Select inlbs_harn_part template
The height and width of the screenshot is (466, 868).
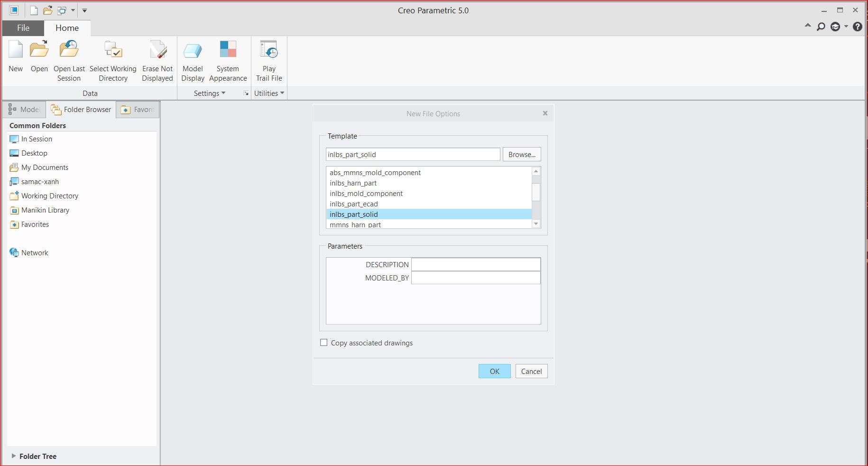[429, 183]
